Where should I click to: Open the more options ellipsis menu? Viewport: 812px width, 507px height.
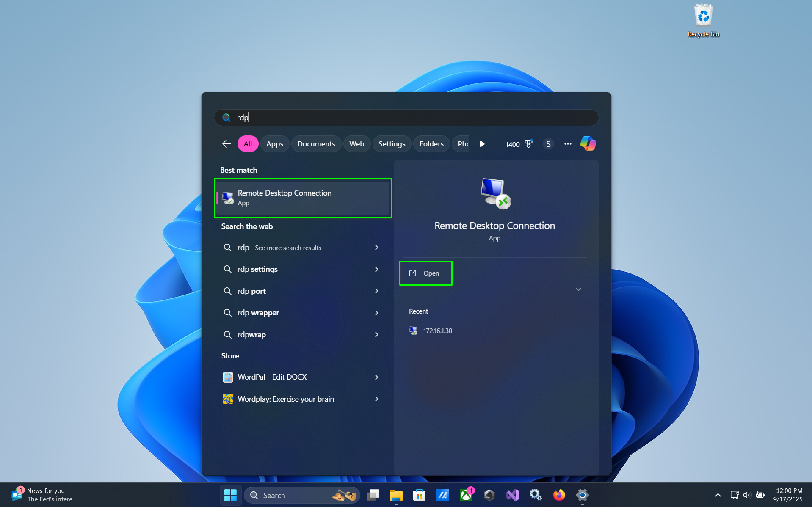point(568,144)
